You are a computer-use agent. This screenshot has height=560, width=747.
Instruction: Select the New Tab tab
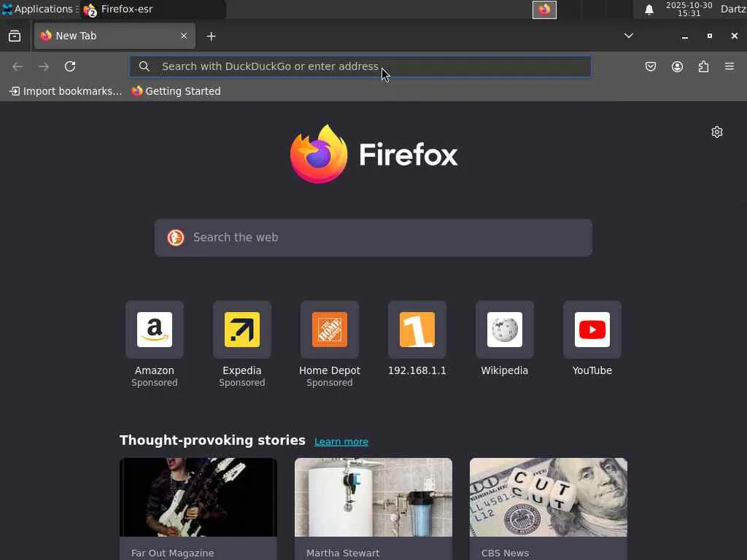pyautogui.click(x=115, y=36)
